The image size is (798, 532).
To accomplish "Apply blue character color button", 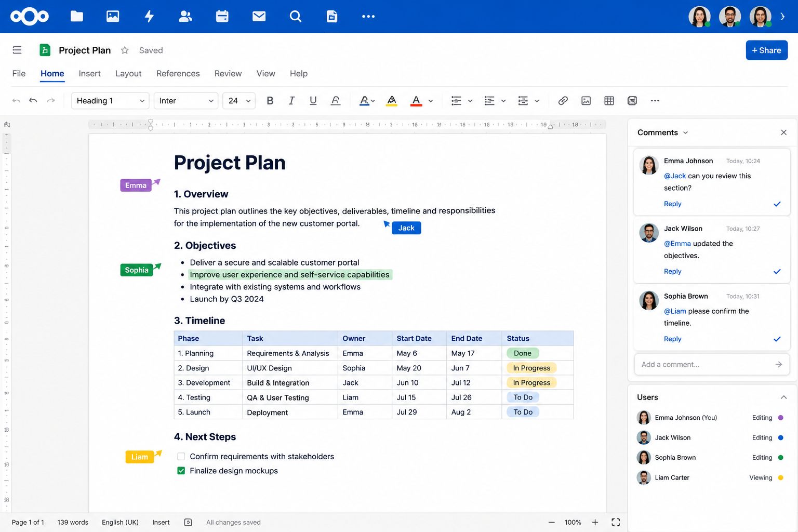I will click(x=364, y=101).
